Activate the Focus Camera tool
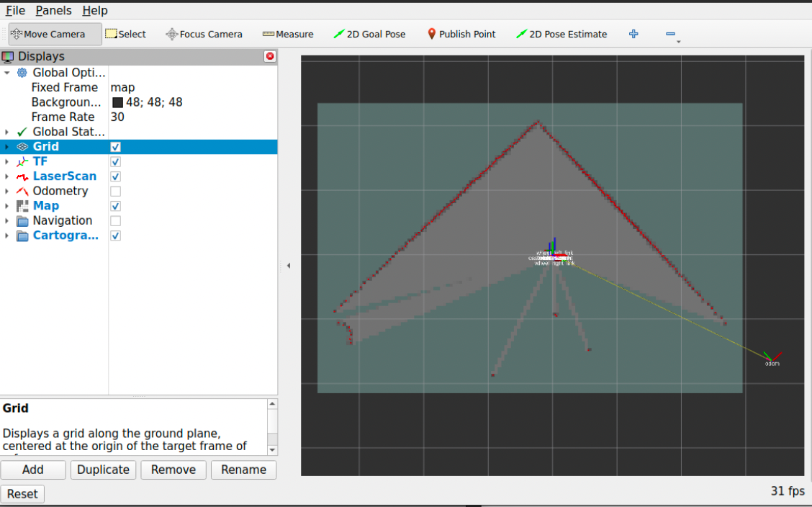The height and width of the screenshot is (507, 812). click(x=204, y=34)
